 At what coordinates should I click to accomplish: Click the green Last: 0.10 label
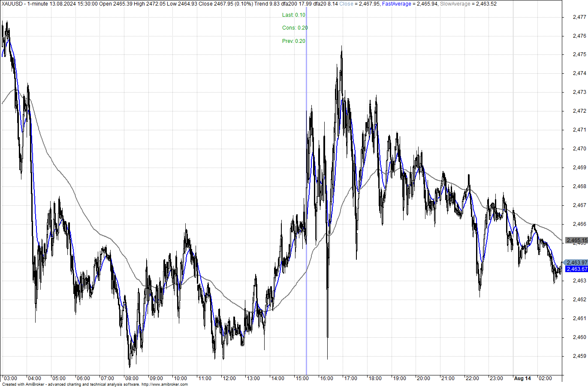[x=294, y=15]
